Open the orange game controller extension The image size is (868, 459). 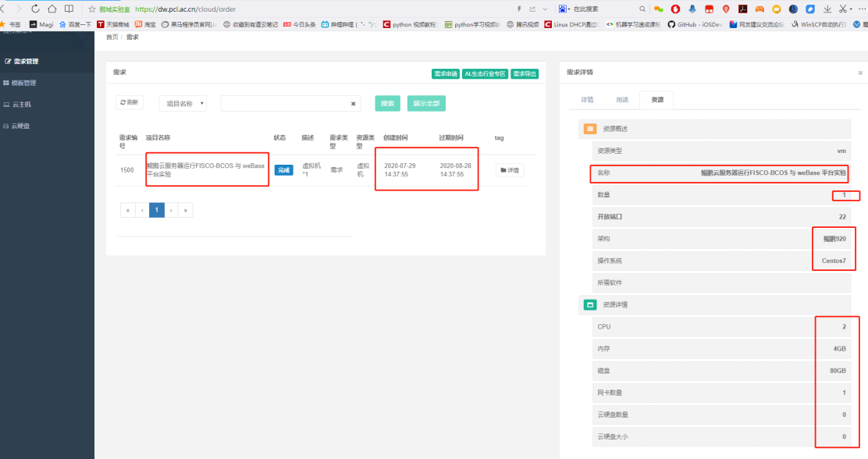(x=759, y=9)
